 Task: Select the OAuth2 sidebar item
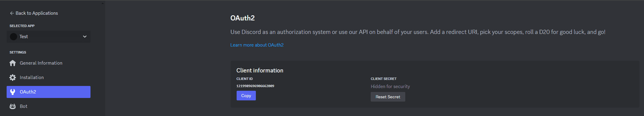click(48, 92)
